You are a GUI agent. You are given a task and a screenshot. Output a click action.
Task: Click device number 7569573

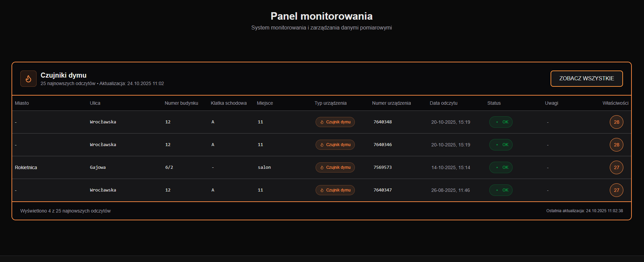383,167
